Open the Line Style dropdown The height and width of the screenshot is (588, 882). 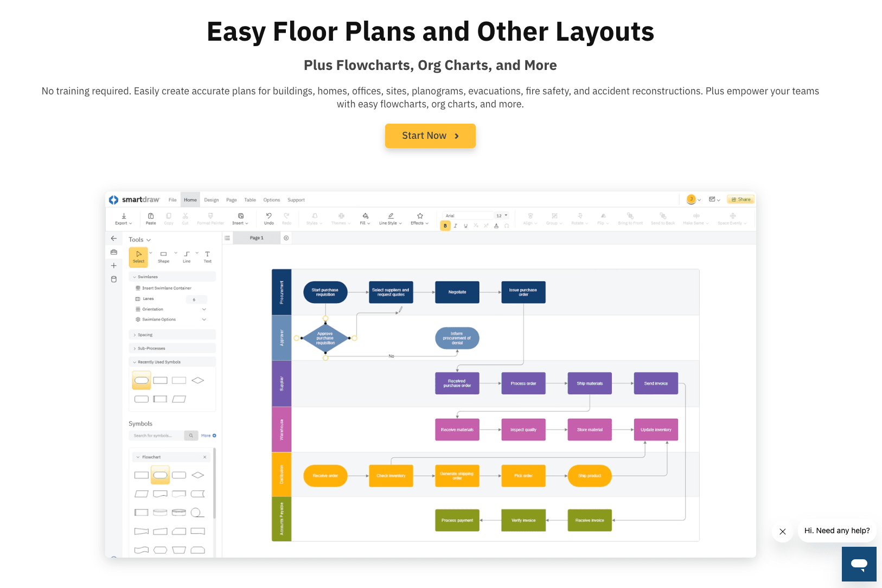click(x=391, y=219)
